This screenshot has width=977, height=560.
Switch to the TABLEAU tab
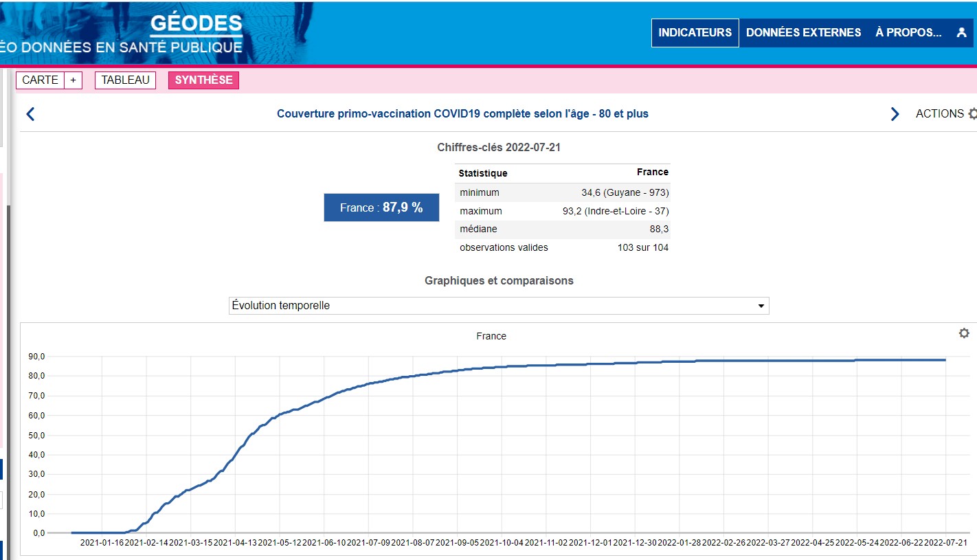click(125, 80)
